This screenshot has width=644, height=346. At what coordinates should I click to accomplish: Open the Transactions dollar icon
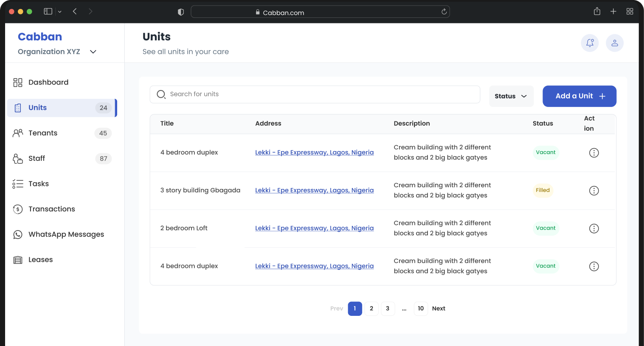[18, 209]
